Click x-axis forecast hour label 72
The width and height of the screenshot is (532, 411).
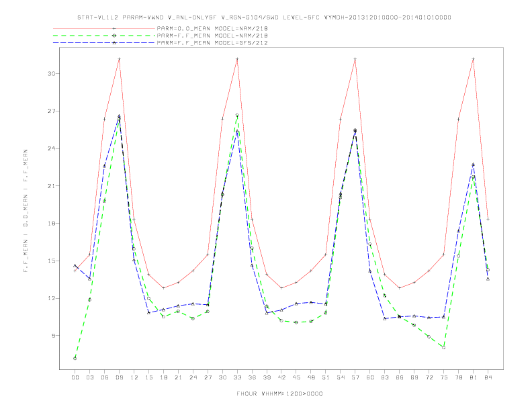[429, 377]
